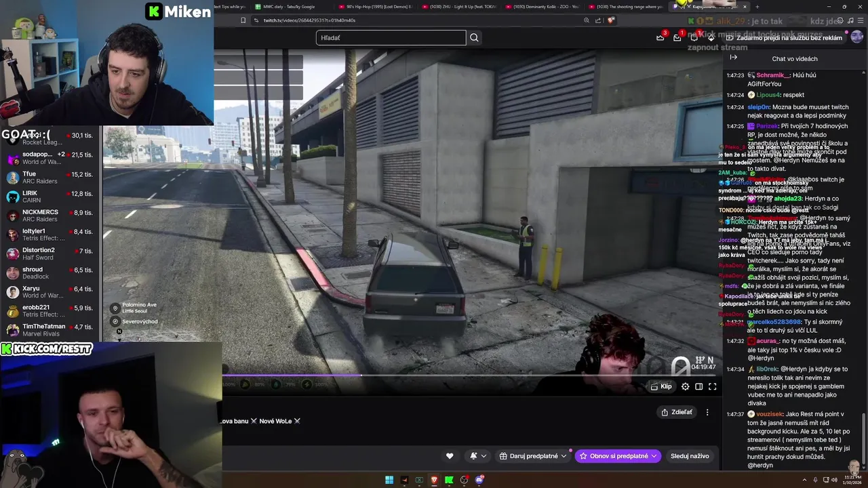Select Xaryu in the channel list overlay
The width and height of the screenshot is (868, 488).
(51, 291)
